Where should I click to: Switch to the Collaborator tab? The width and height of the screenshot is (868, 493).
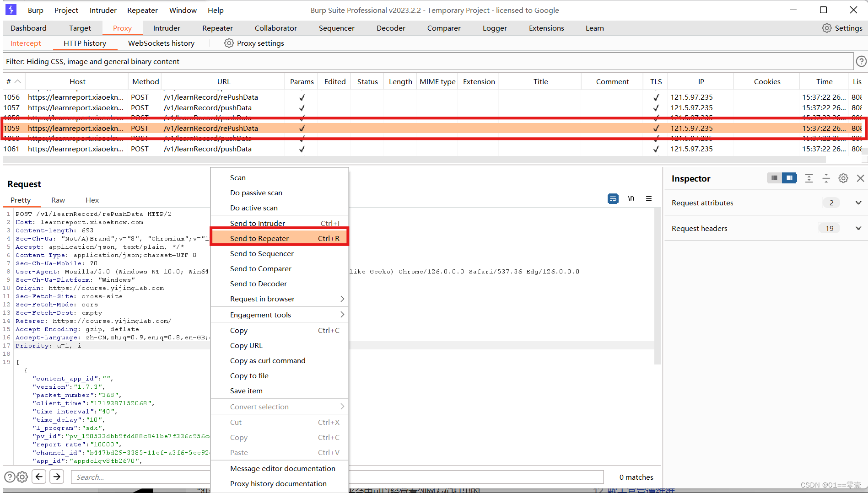[x=275, y=28]
